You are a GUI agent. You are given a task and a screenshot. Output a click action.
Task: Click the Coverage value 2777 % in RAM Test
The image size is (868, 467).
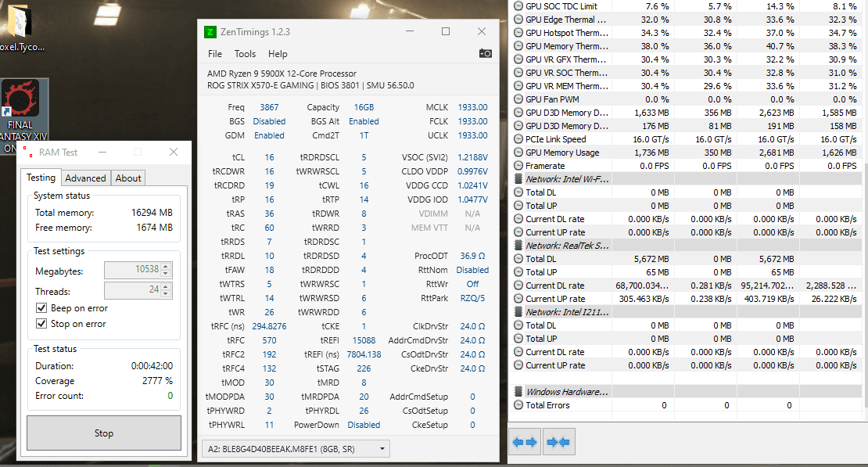157,381
